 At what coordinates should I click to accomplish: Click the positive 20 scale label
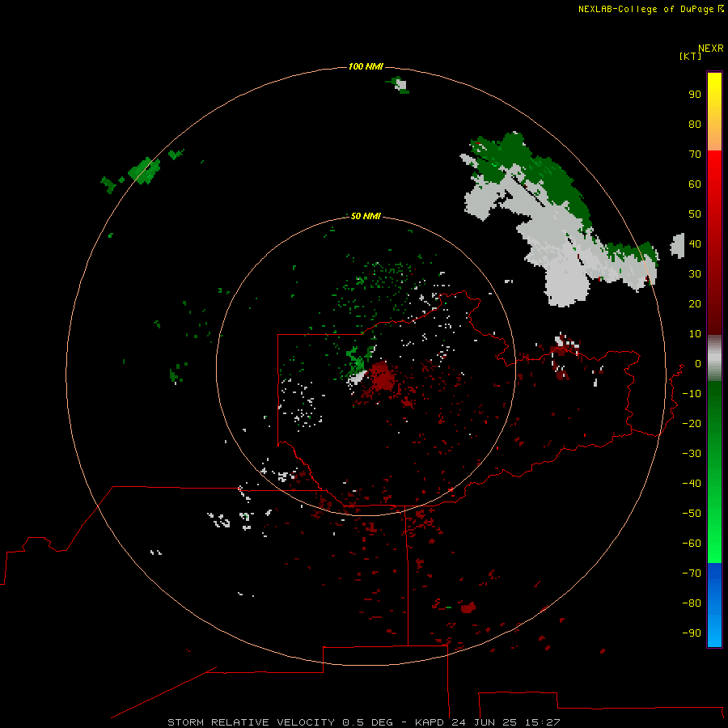tap(695, 303)
